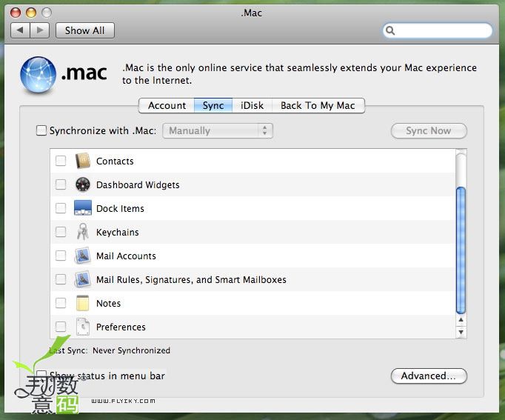Switch to the Account tab

point(167,105)
